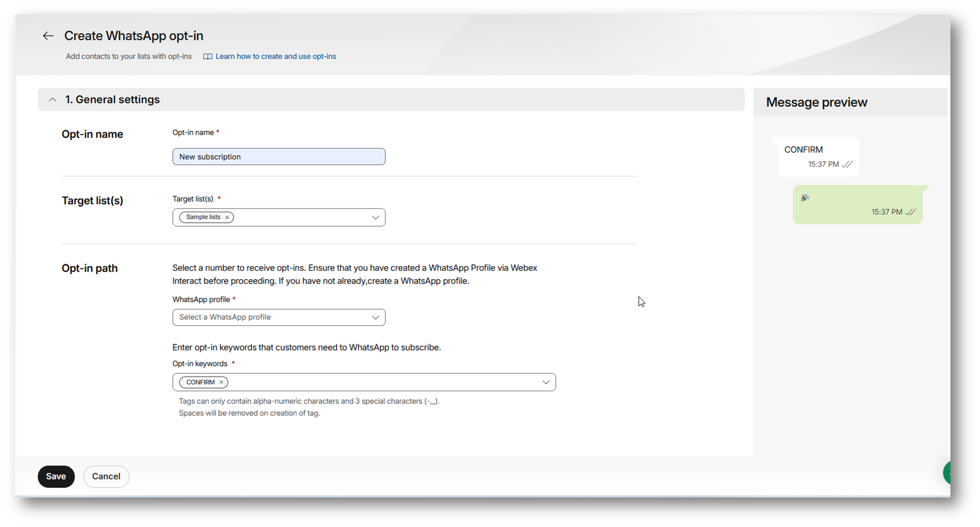Open the WhatsApp profile dropdown
Screen dimensions: 980x527
[279, 317]
